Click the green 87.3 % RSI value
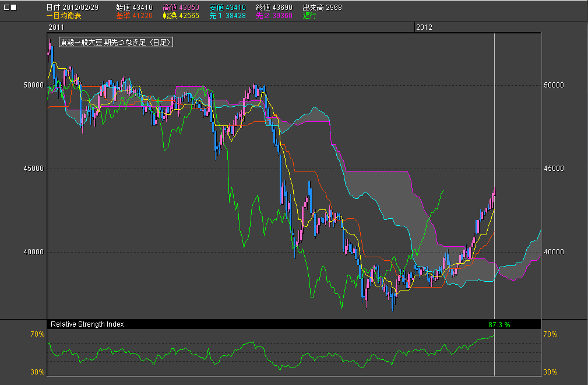 coord(499,324)
